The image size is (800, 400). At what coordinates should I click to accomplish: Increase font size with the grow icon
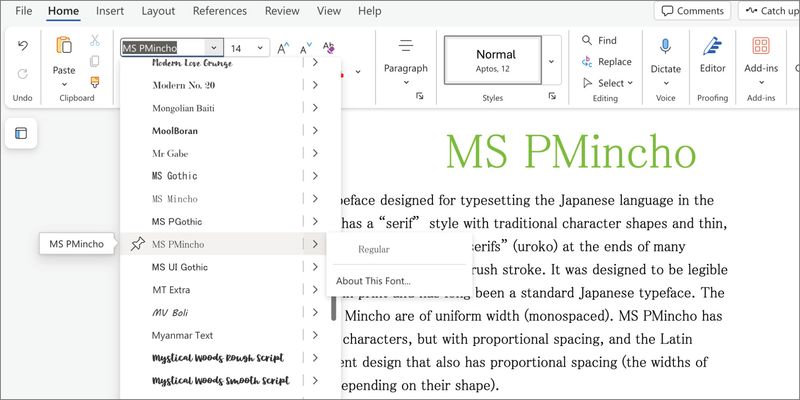point(283,48)
